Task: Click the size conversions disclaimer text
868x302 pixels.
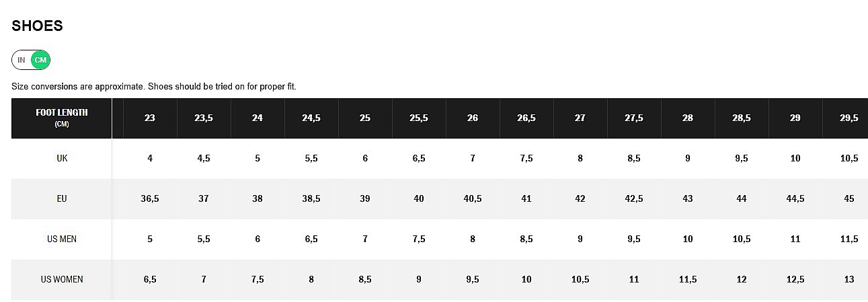Action: [x=154, y=87]
